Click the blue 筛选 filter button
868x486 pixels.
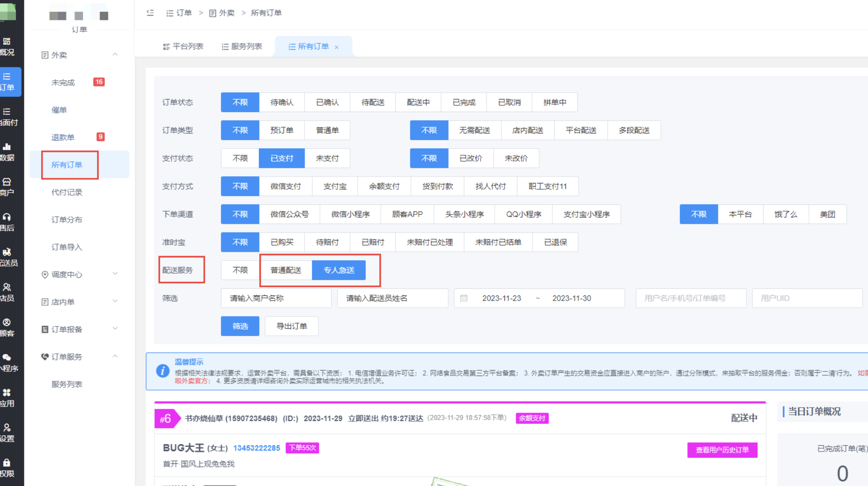(240, 326)
